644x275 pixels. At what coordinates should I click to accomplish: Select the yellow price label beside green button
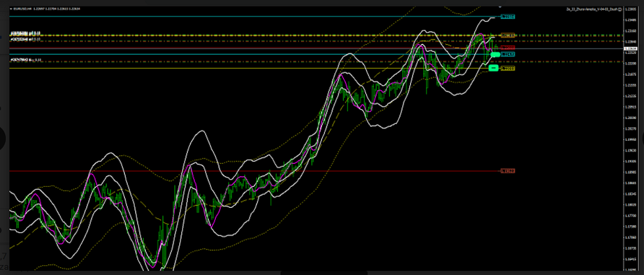point(507,68)
